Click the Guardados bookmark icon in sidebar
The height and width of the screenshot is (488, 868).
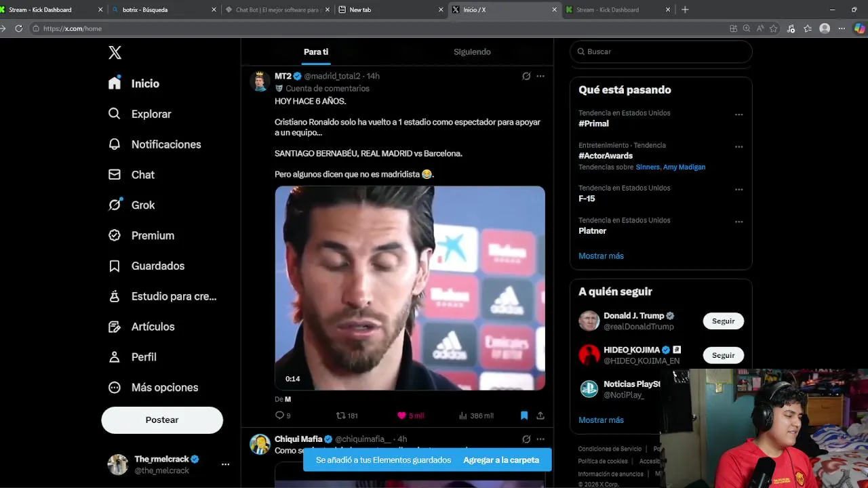(x=115, y=266)
